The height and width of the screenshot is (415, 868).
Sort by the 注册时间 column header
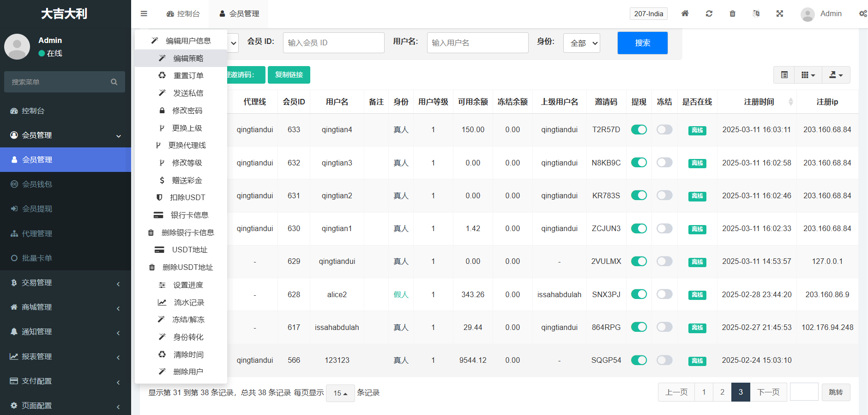(x=759, y=102)
